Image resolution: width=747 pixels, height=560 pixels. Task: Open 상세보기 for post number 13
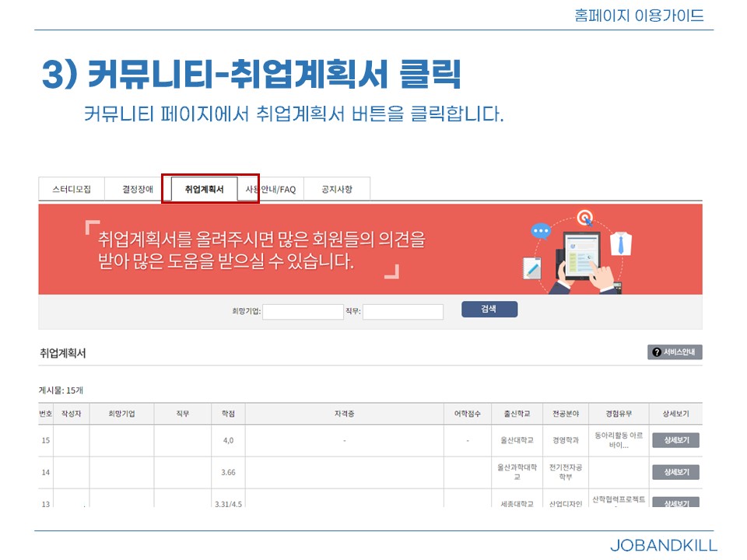[675, 502]
